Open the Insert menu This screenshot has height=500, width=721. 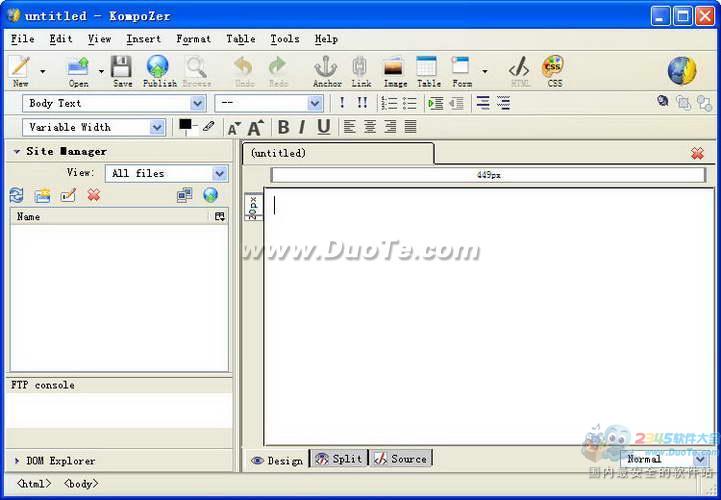pos(143,39)
